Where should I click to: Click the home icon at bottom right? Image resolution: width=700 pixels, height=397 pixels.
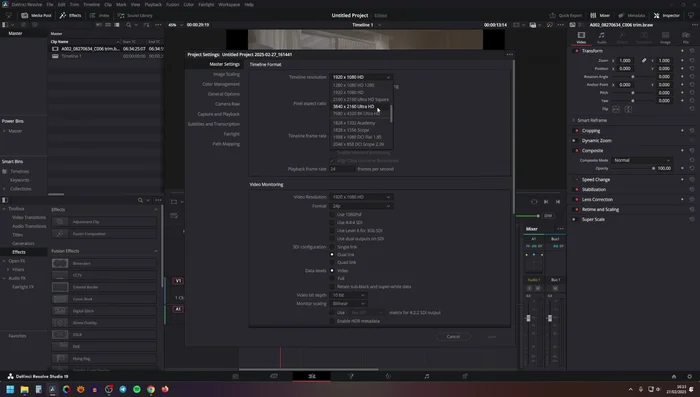[x=674, y=376]
